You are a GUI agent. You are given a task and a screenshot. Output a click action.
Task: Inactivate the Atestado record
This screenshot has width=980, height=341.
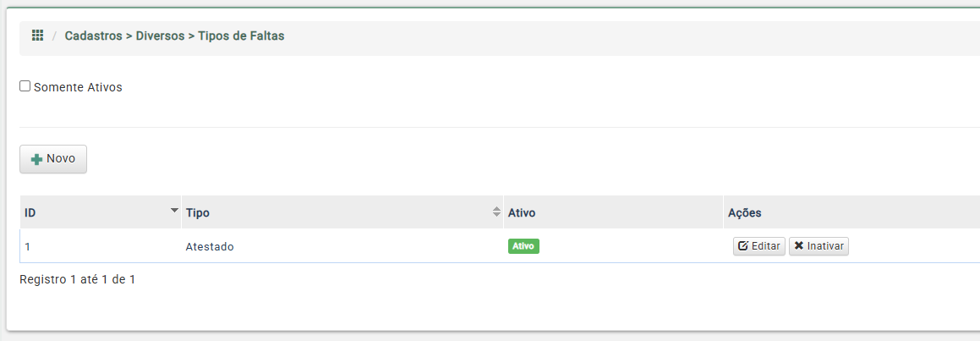(818, 246)
